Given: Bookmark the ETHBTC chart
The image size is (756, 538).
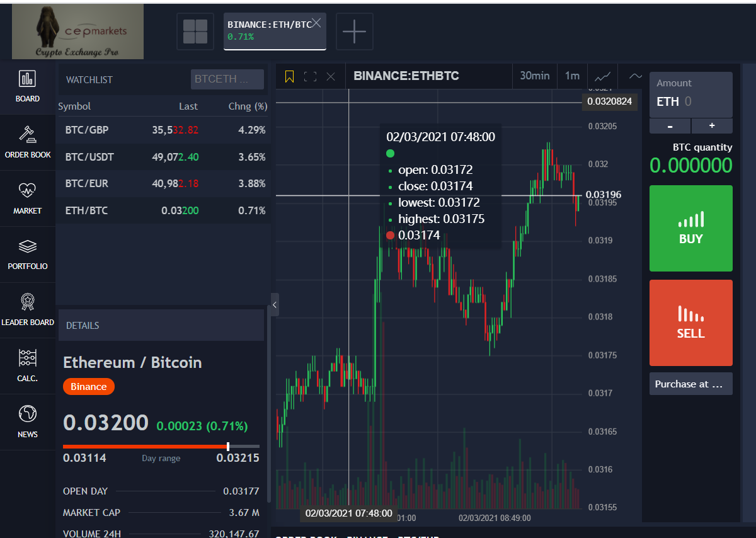Looking at the screenshot, I should click(x=290, y=77).
